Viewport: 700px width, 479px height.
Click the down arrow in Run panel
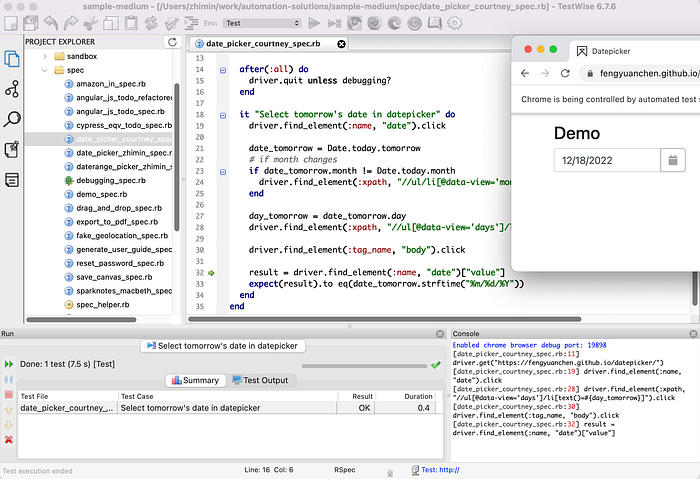point(8,425)
